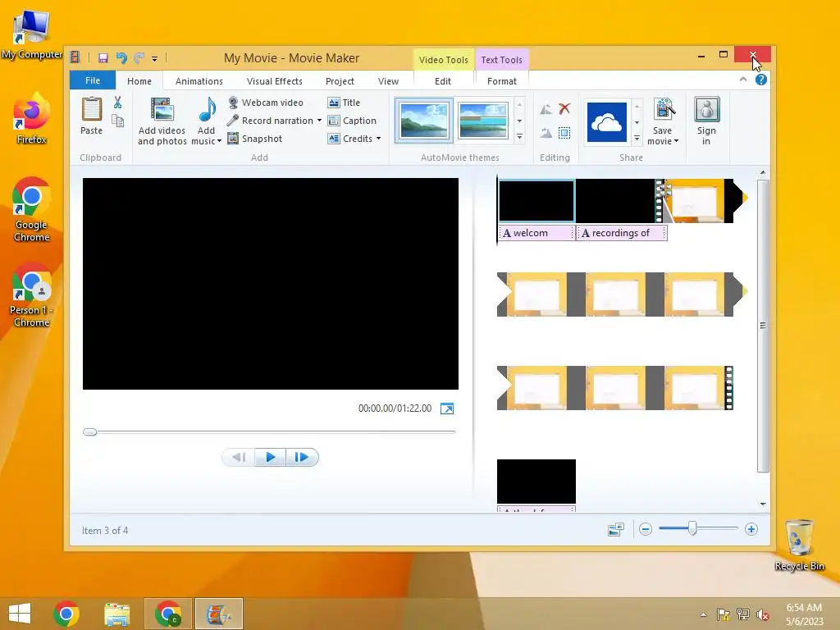Click the zoom out minus button
840x630 pixels.
(646, 530)
